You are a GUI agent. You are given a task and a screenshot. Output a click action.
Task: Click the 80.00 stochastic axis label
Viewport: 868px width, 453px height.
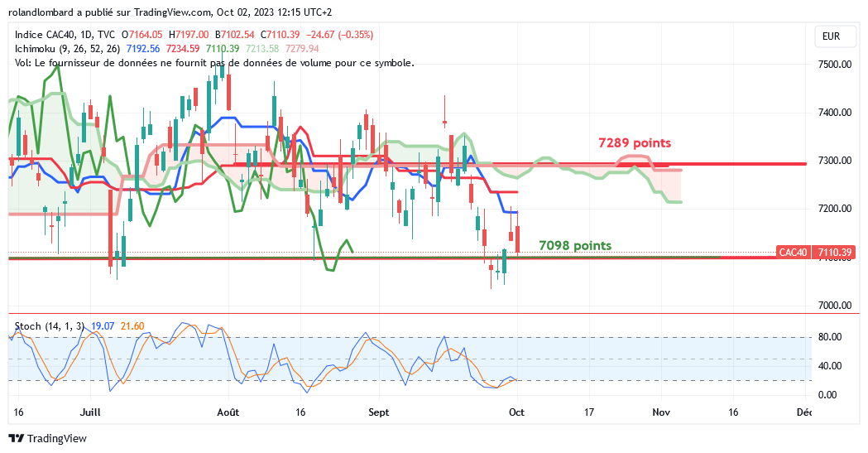[x=830, y=337]
